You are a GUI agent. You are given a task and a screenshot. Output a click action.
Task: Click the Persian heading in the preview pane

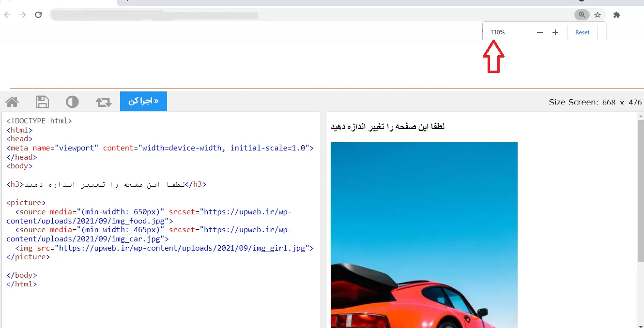pos(387,127)
